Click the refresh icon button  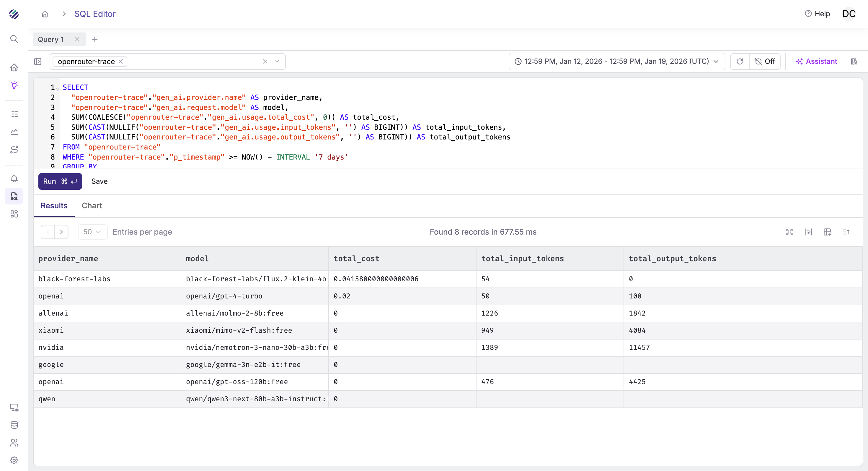[x=740, y=61]
